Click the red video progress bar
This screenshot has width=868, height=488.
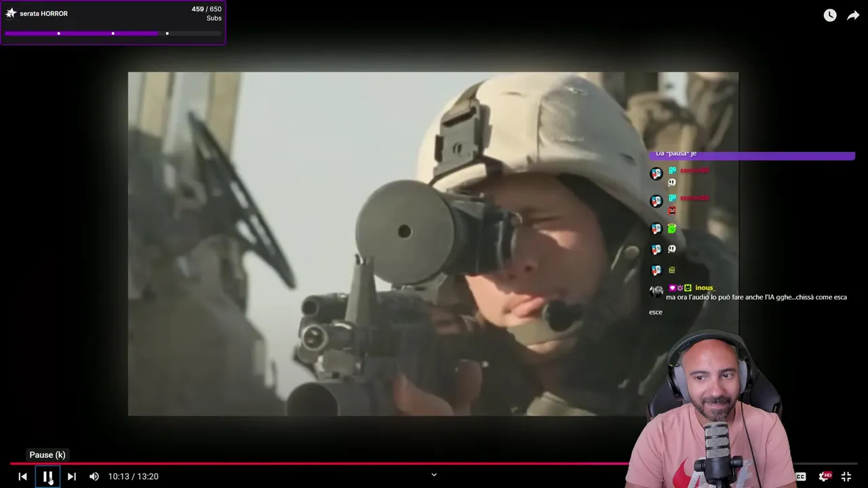(x=319, y=464)
